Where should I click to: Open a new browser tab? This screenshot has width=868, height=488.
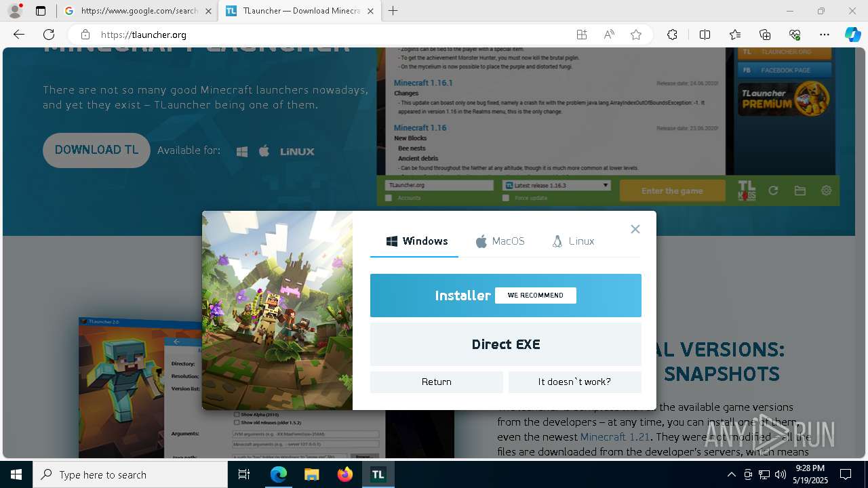pyautogui.click(x=393, y=11)
